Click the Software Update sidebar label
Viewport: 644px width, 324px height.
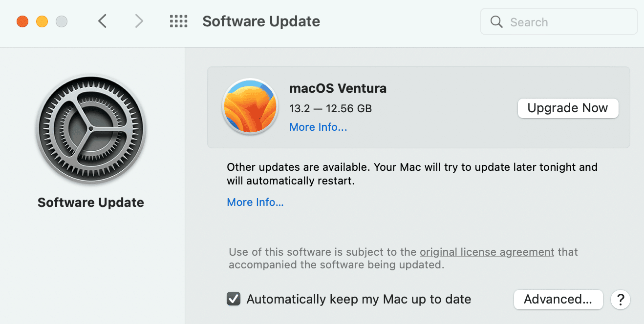[x=90, y=202]
